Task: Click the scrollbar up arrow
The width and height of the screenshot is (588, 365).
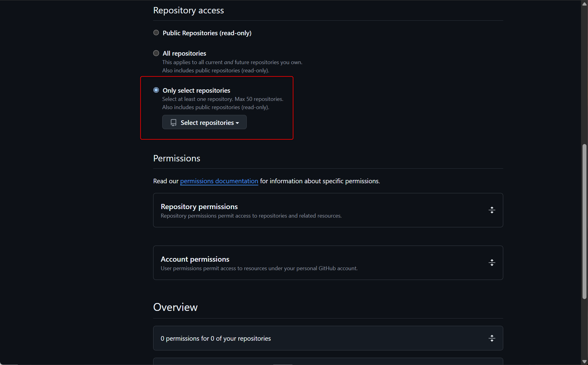Action: pyautogui.click(x=584, y=4)
